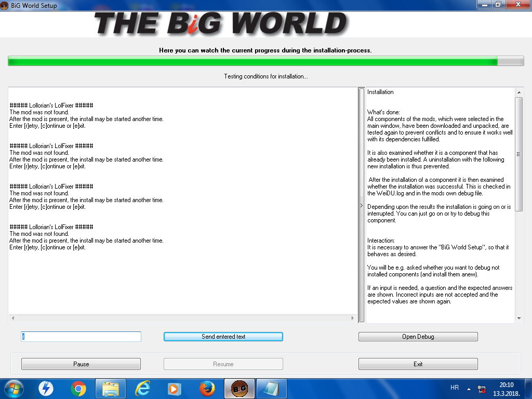Show hidden system tray icons
Screen dimensions: 532x399
click(469, 389)
